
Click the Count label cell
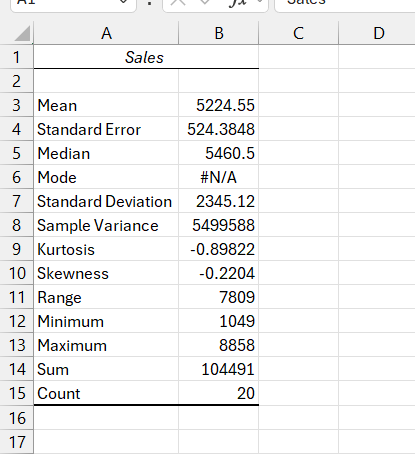(106, 393)
